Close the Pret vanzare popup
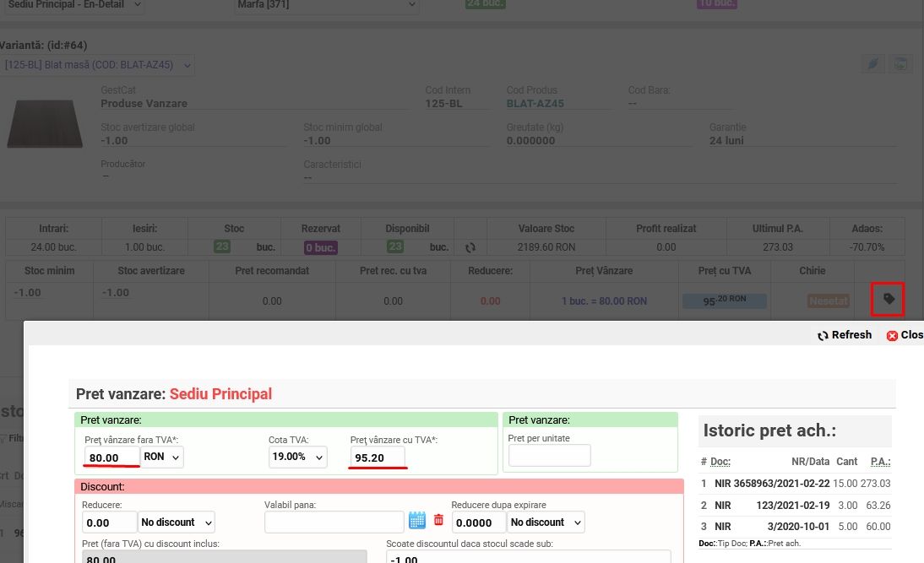 point(905,335)
